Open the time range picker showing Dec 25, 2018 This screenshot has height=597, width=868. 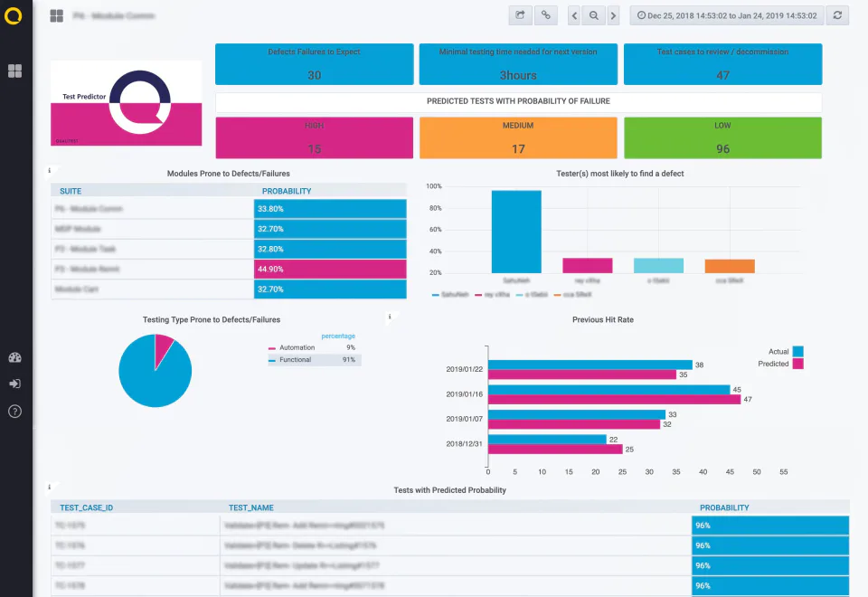pos(727,15)
